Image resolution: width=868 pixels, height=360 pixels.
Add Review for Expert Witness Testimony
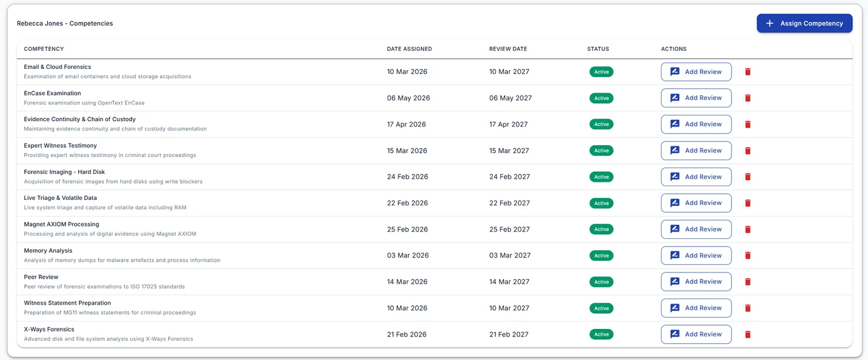tap(696, 151)
